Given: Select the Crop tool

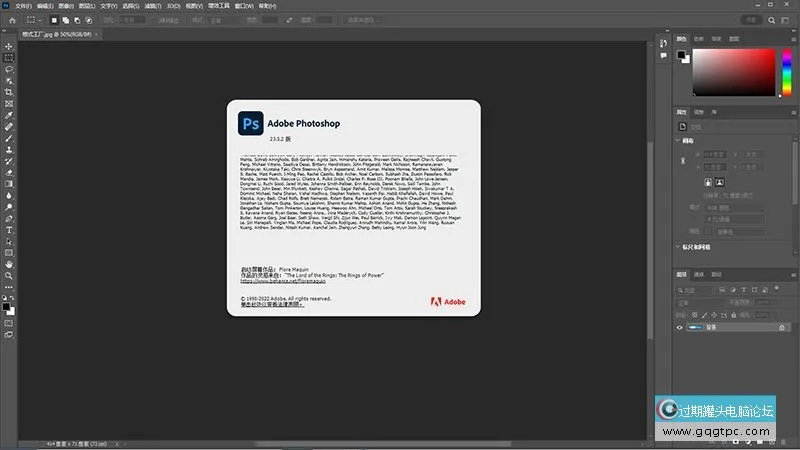Looking at the screenshot, I should (x=9, y=93).
